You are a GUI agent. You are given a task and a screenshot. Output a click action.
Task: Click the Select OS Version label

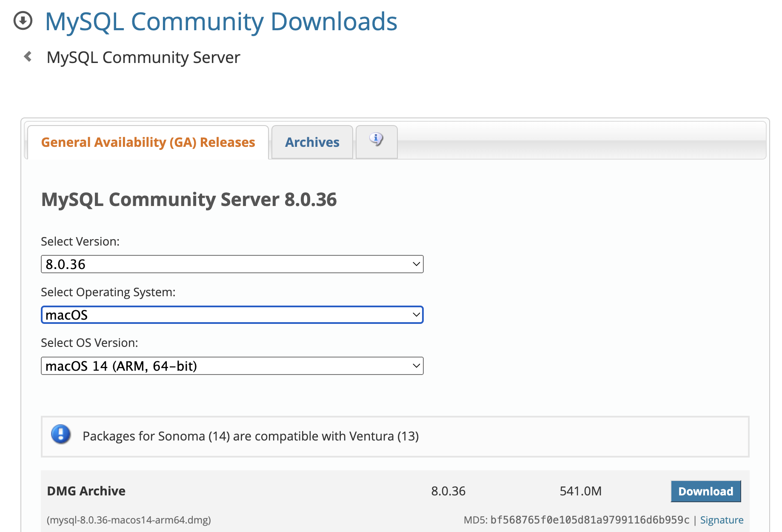(89, 343)
